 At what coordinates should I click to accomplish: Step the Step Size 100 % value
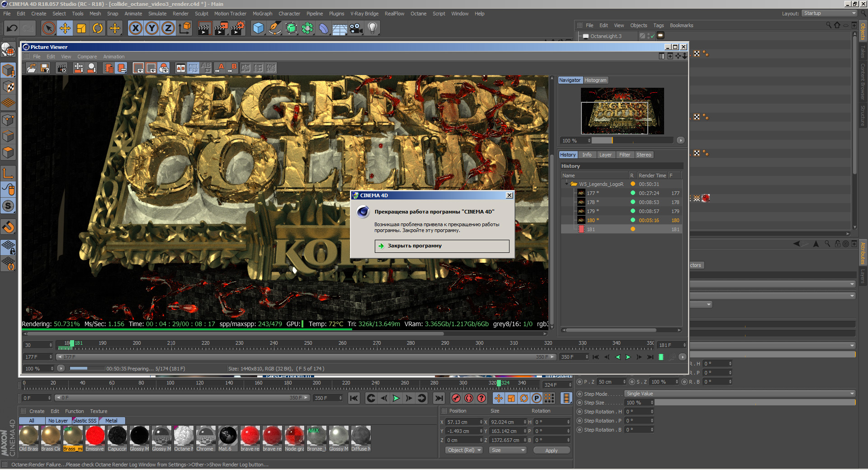(652, 403)
